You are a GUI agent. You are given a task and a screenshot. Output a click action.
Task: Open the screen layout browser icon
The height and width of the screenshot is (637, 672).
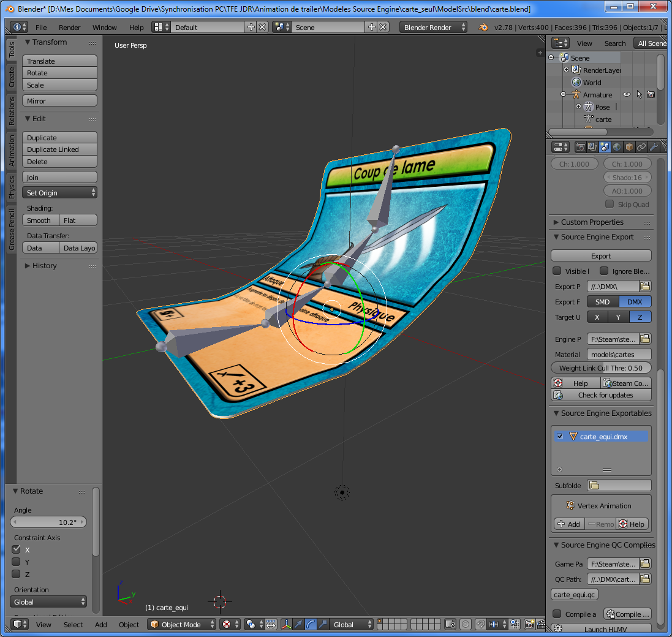[161, 27]
